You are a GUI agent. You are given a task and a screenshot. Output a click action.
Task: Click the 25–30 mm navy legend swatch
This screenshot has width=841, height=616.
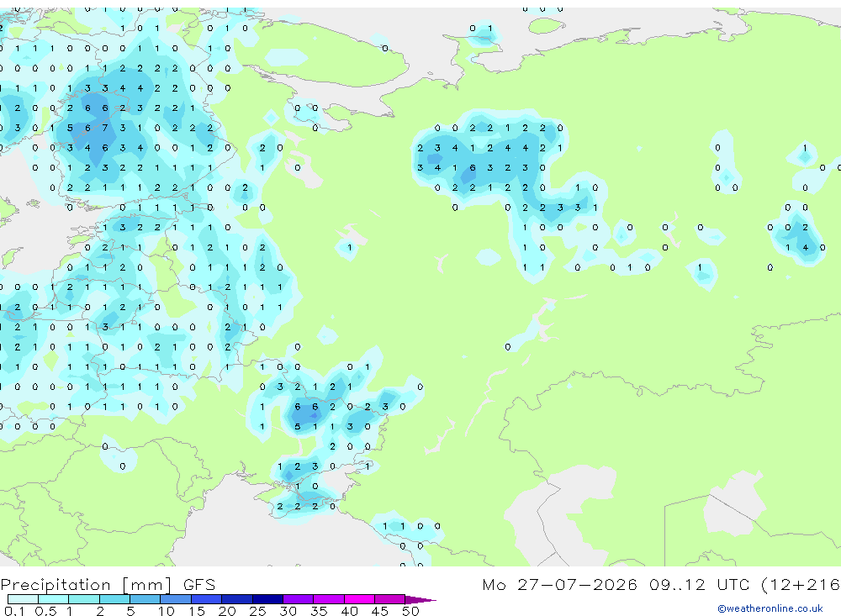267,599
